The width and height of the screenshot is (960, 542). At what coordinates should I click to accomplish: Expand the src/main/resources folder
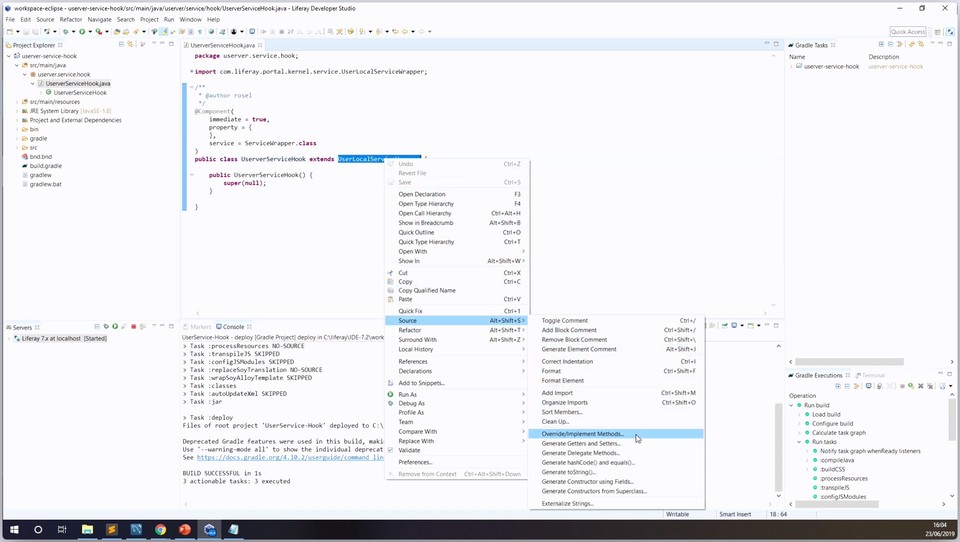(x=17, y=102)
